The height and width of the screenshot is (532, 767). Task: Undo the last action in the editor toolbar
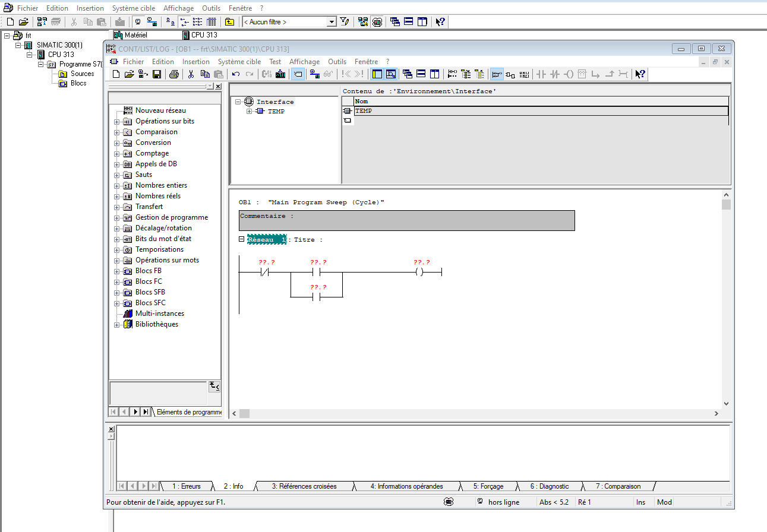236,74
